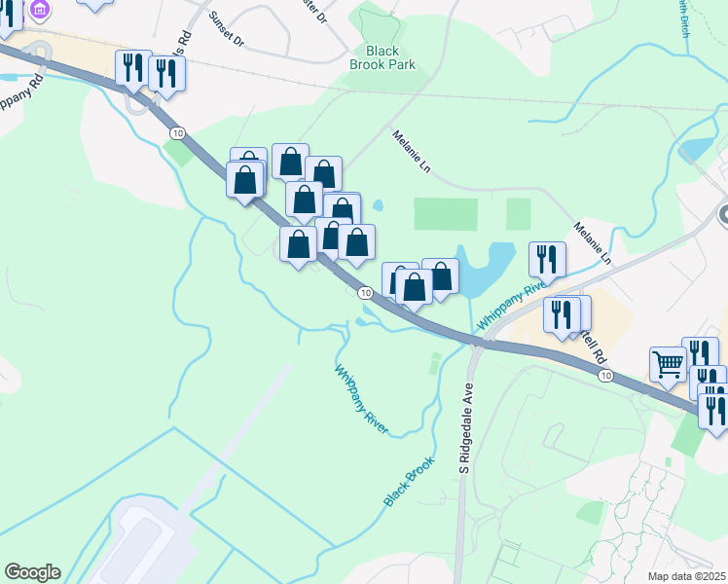Image resolution: width=728 pixels, height=584 pixels.
Task: Click the topmost shopping bag marker near Black Brook Park
Action: (290, 162)
